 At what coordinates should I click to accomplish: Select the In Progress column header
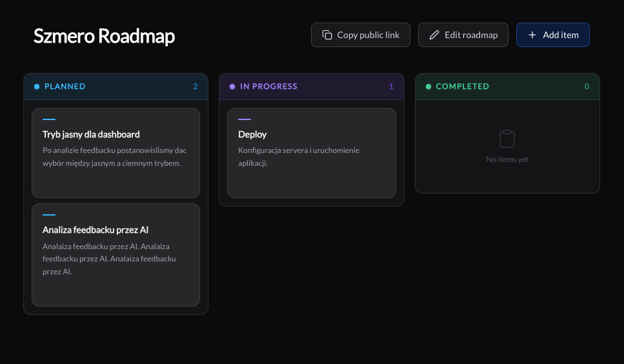(x=268, y=86)
